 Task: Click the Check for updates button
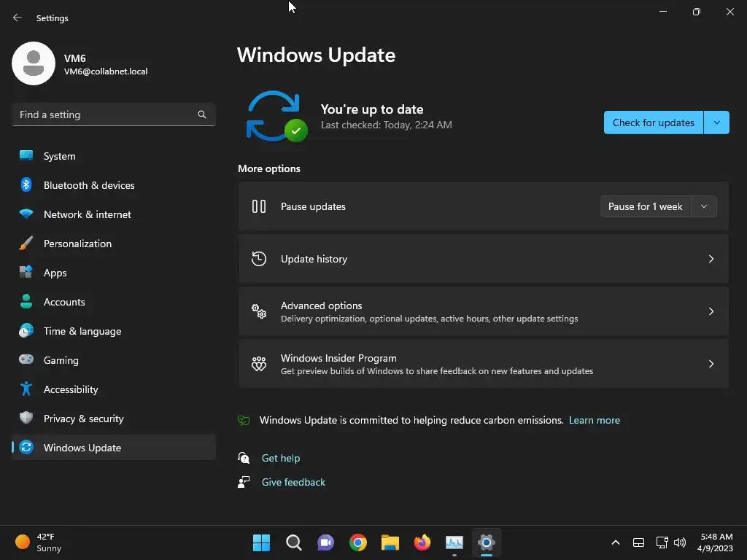pos(653,122)
